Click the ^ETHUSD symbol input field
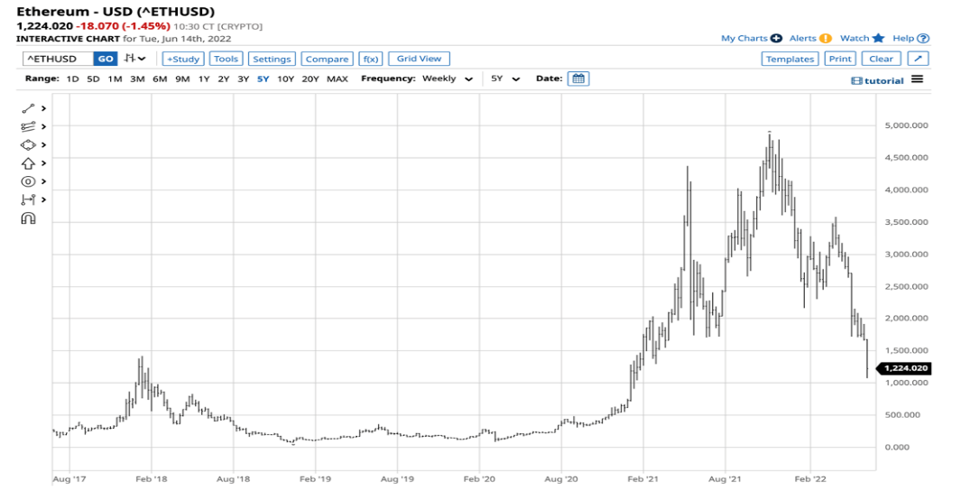The width and height of the screenshot is (980, 500). (58, 59)
